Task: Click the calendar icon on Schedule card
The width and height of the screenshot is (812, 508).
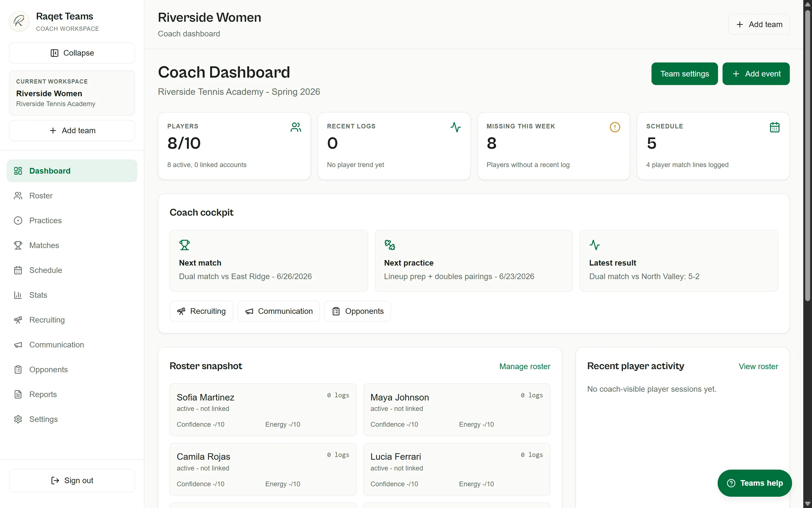Action: coord(775,127)
